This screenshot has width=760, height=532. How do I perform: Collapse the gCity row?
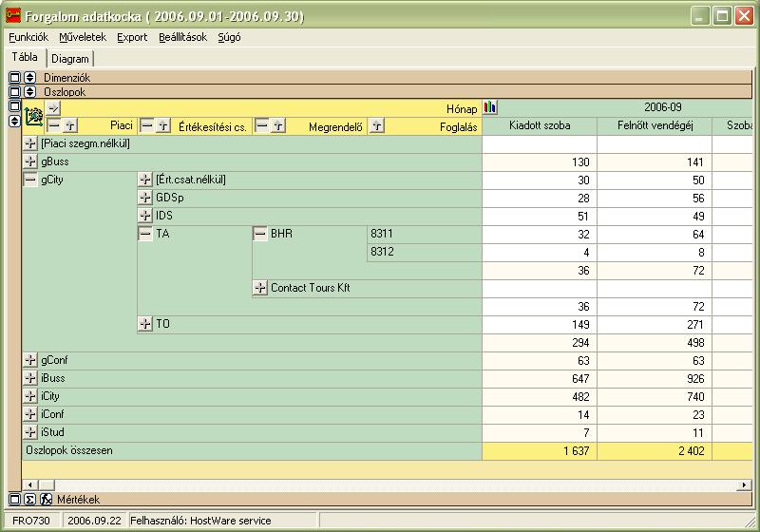click(x=30, y=180)
